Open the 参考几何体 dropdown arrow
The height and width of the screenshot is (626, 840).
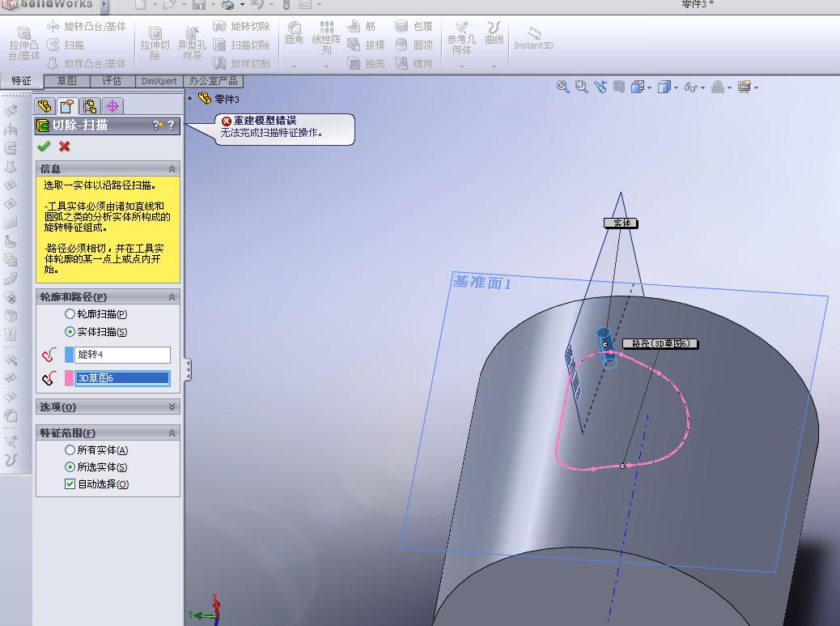[462, 66]
